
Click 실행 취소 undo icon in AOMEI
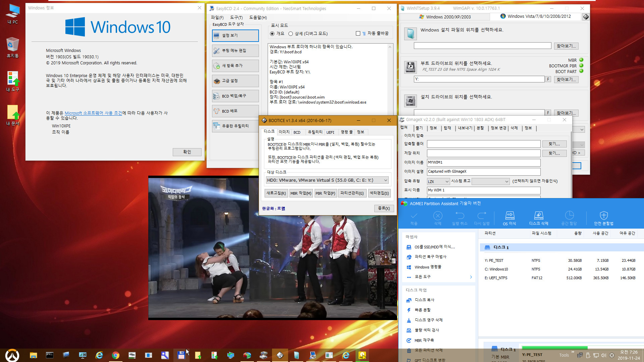click(460, 218)
